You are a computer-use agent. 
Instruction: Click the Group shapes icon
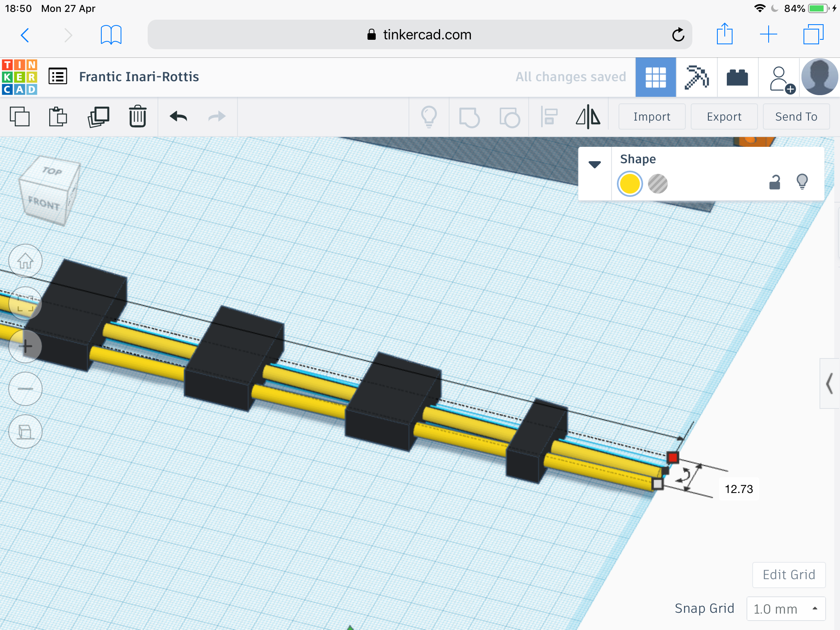point(469,117)
